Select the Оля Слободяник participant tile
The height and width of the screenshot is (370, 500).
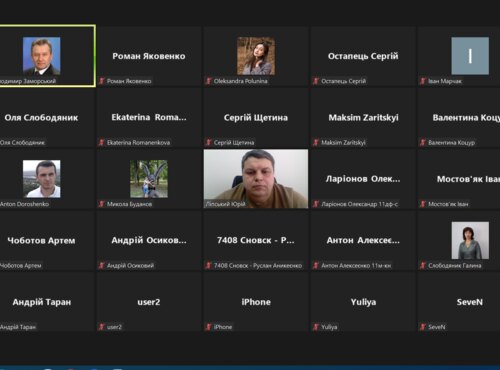(x=47, y=118)
